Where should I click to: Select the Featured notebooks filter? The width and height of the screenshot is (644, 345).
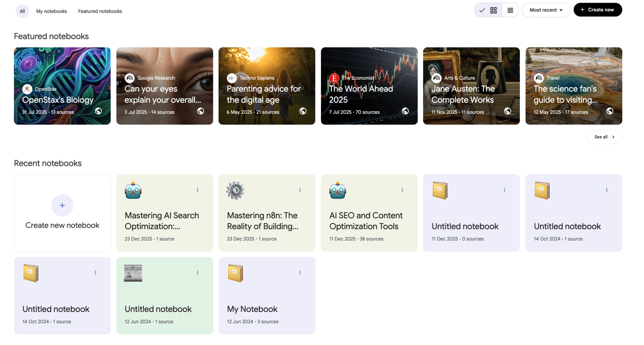100,11
